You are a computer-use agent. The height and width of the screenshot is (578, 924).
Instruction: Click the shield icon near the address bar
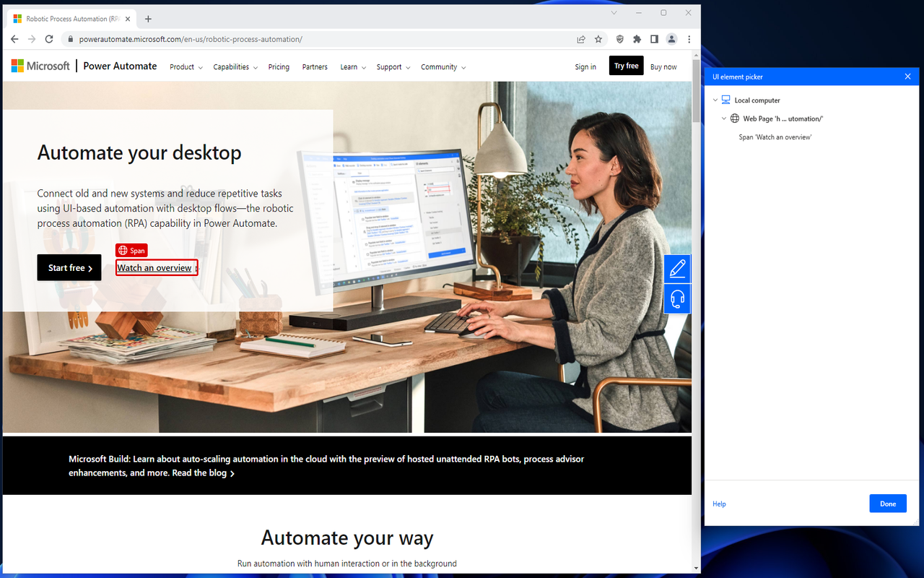click(x=619, y=39)
